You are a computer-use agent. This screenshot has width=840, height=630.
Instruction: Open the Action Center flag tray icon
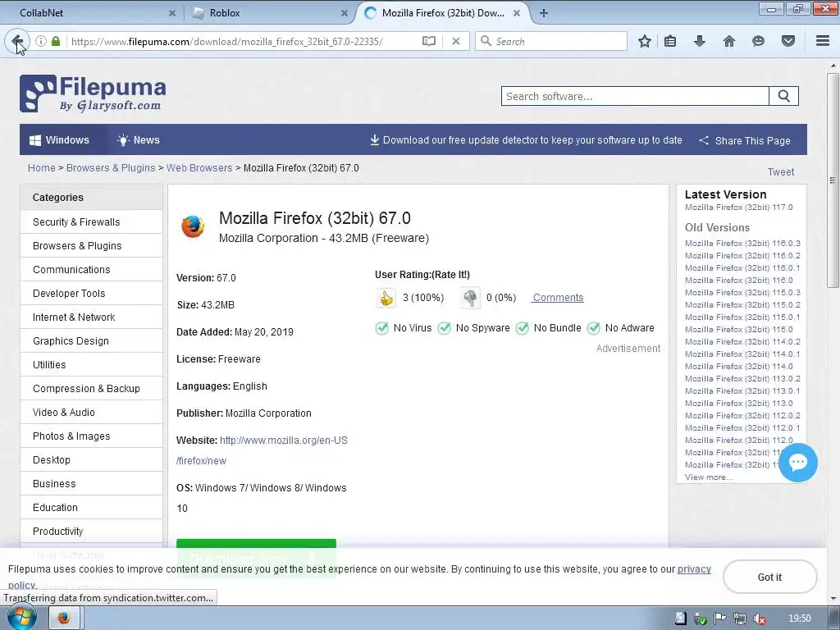tap(720, 619)
